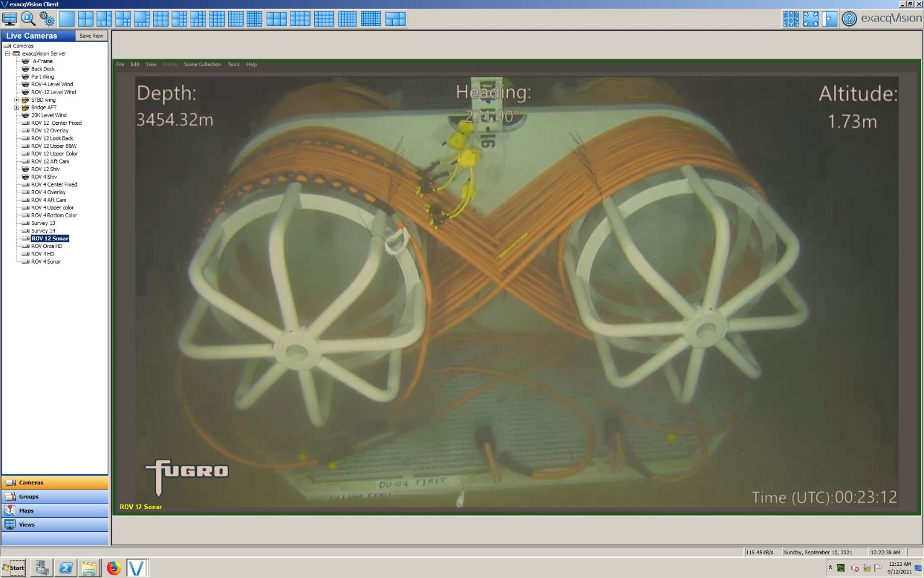Screen dimensions: 924x578
Task: Select the 4x4 sixteen-camera layout
Action: 217,19
